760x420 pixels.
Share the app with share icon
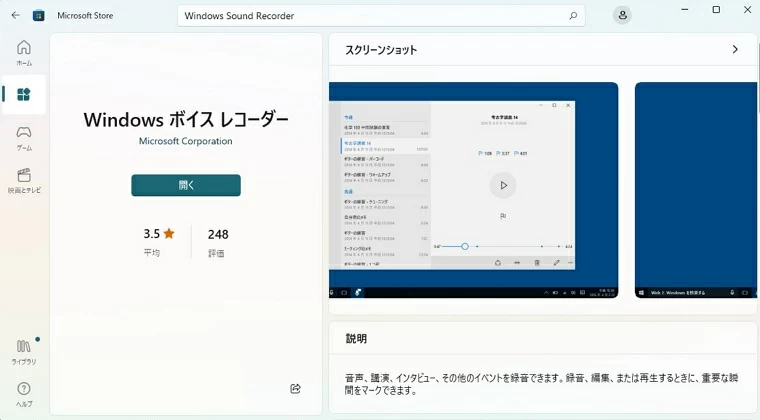295,389
